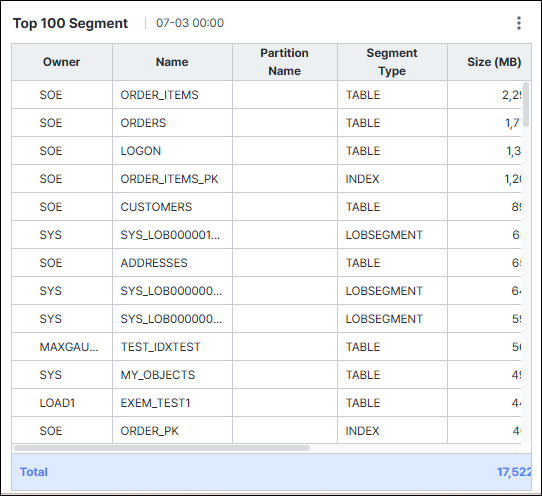Select the ORDERS name cell
542x496 pixels.
click(172, 123)
